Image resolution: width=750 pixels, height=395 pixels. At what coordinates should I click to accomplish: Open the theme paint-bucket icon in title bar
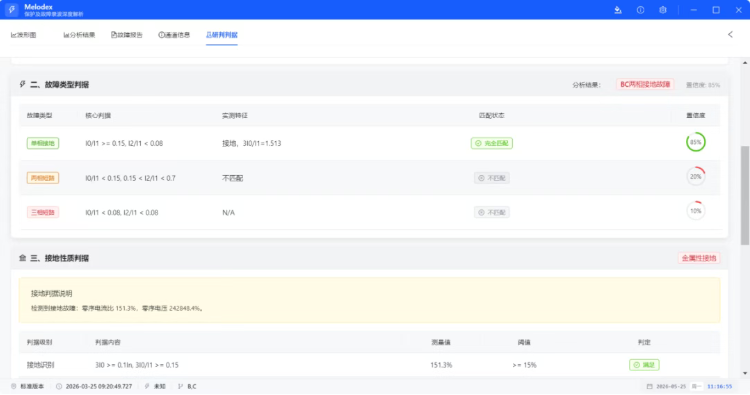618,10
